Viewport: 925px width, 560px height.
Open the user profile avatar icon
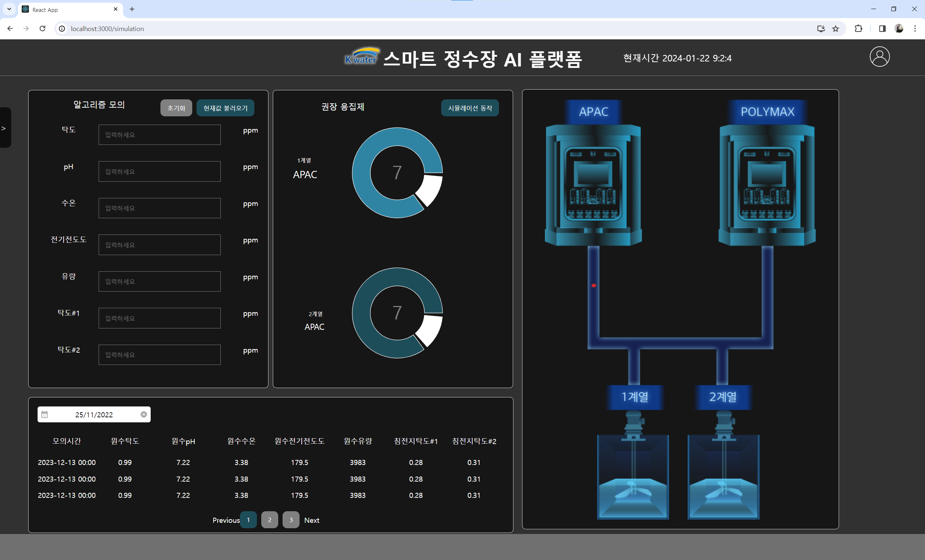(879, 57)
